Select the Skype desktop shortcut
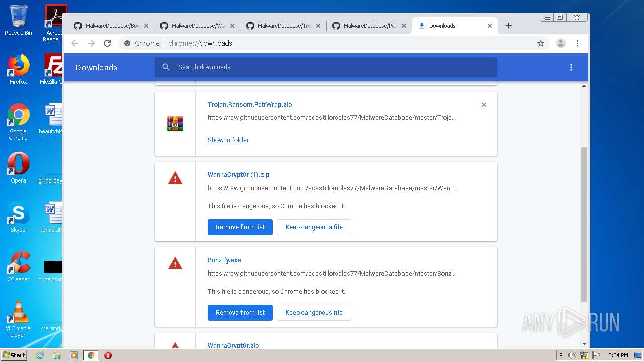Image resolution: width=644 pixels, height=362 pixels. (18, 217)
